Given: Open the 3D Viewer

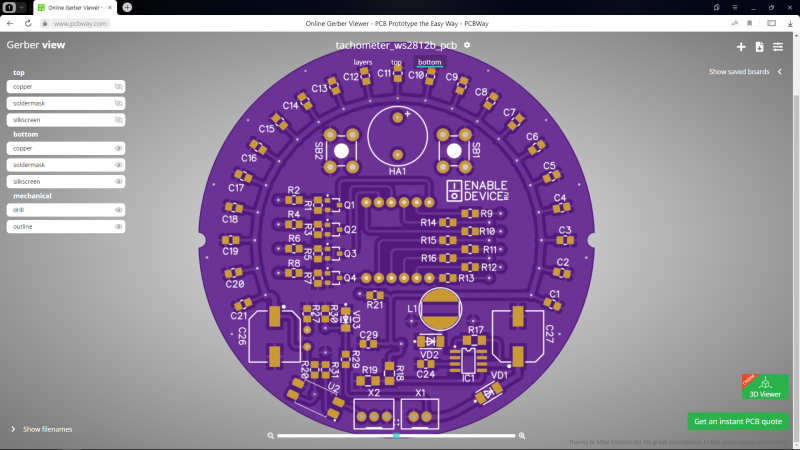Looking at the screenshot, I should [x=765, y=387].
